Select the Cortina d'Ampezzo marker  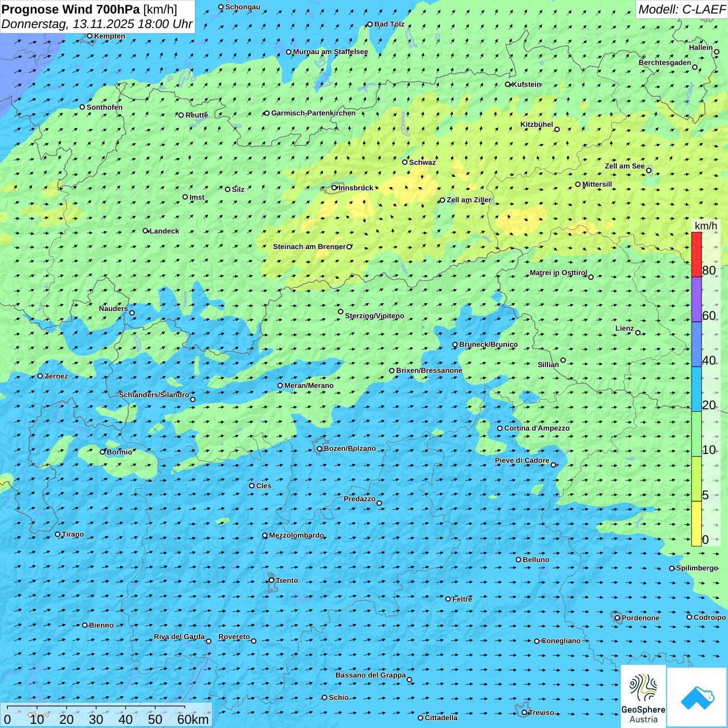pos(500,428)
